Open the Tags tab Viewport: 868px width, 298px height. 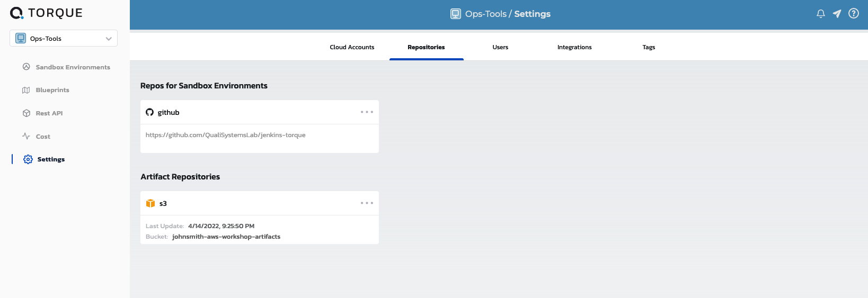coord(649,47)
